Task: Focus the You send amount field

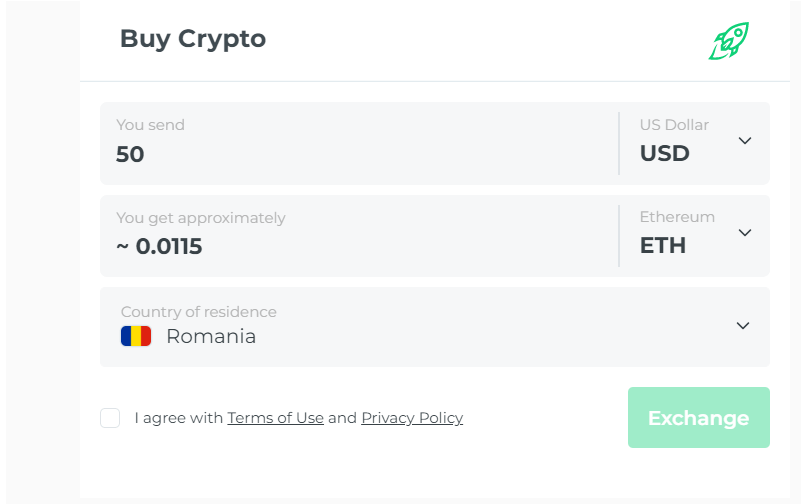Action: (x=359, y=143)
